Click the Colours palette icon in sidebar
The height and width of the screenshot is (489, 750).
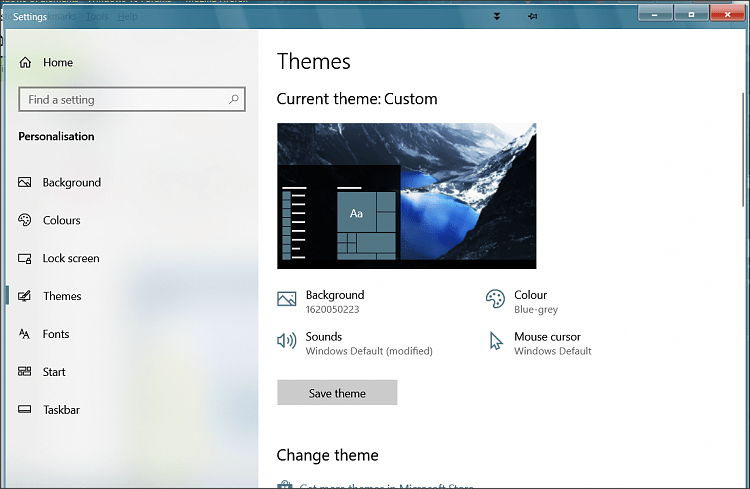[x=24, y=220]
